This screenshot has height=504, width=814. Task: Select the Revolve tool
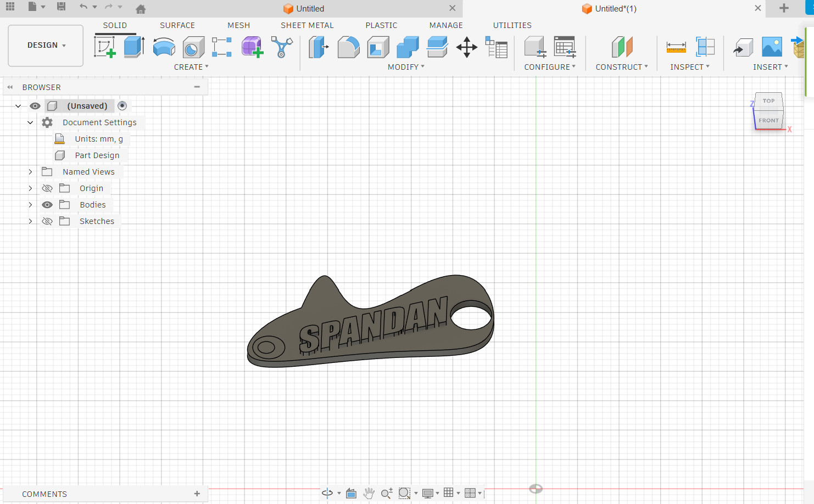164,47
